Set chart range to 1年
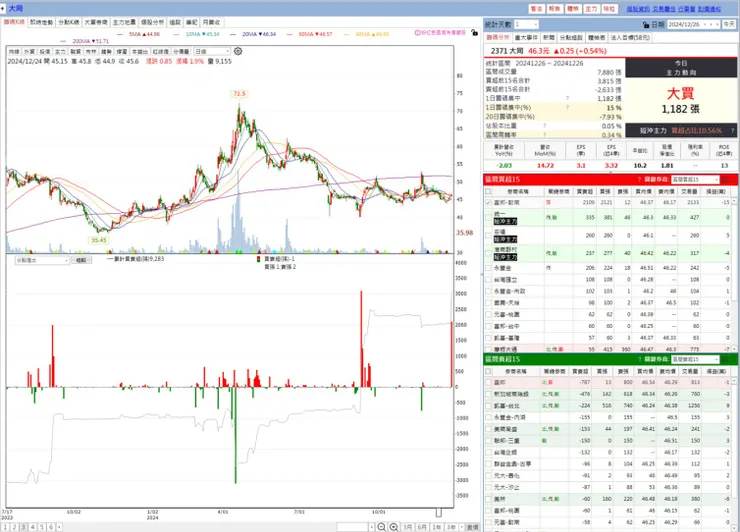740x532 pixels. (437, 527)
